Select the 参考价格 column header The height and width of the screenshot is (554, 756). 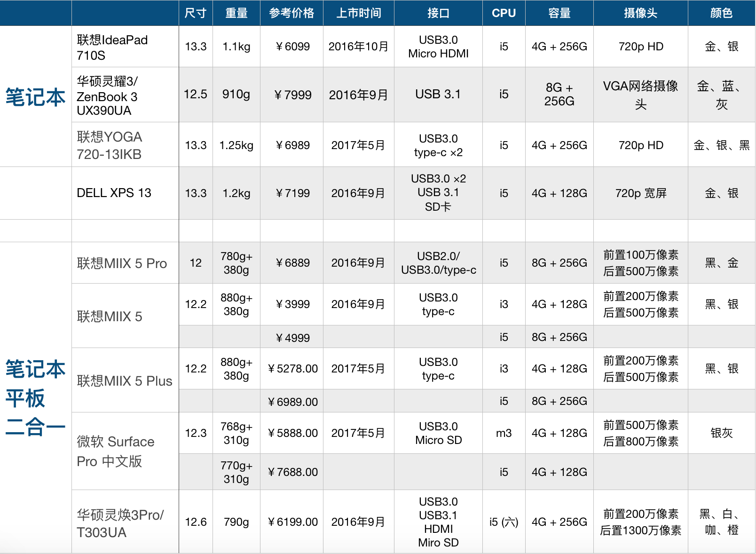click(291, 13)
